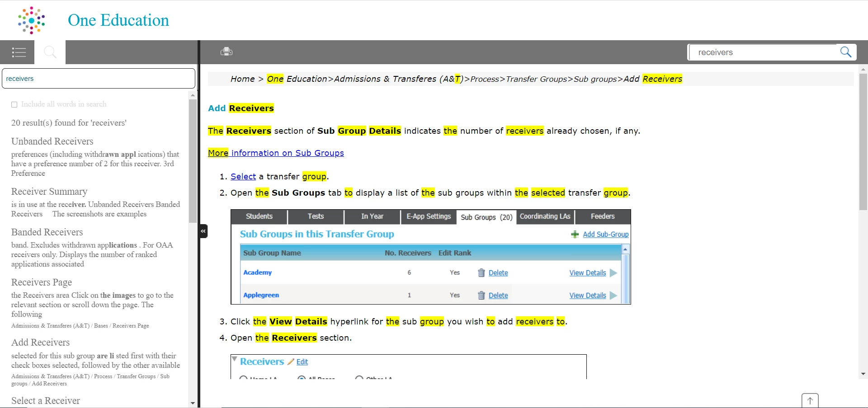Click the Applegreen sub group name
Image resolution: width=868 pixels, height=408 pixels.
coord(261,295)
